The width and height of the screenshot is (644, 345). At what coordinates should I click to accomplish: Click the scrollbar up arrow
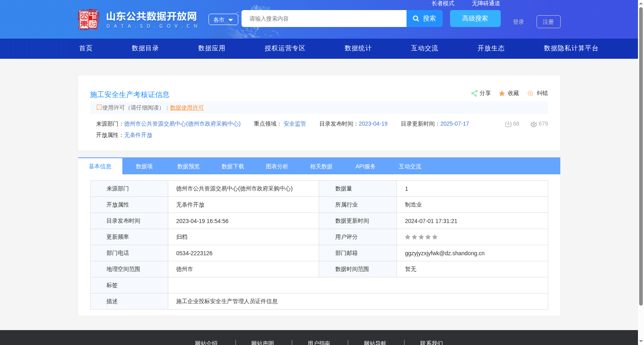point(641,3)
